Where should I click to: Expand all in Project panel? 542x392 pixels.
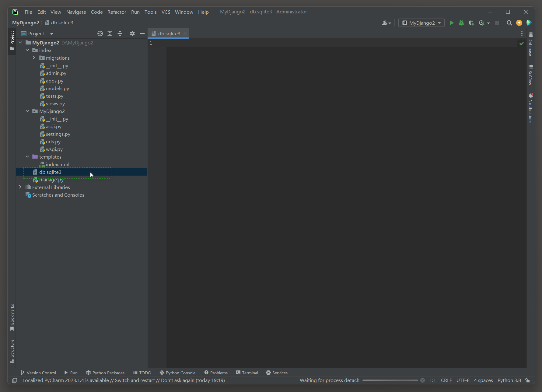(110, 33)
